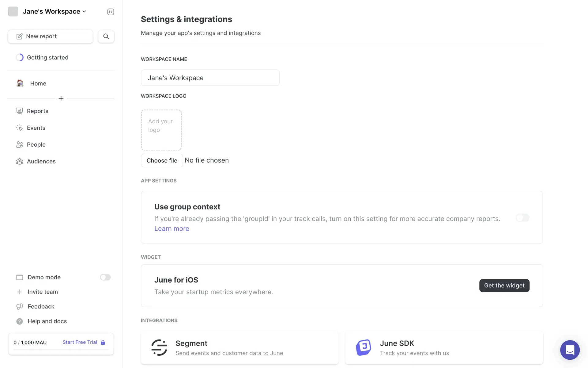Follow the Learn more link
This screenshot has height=368, width=588.
171,228
